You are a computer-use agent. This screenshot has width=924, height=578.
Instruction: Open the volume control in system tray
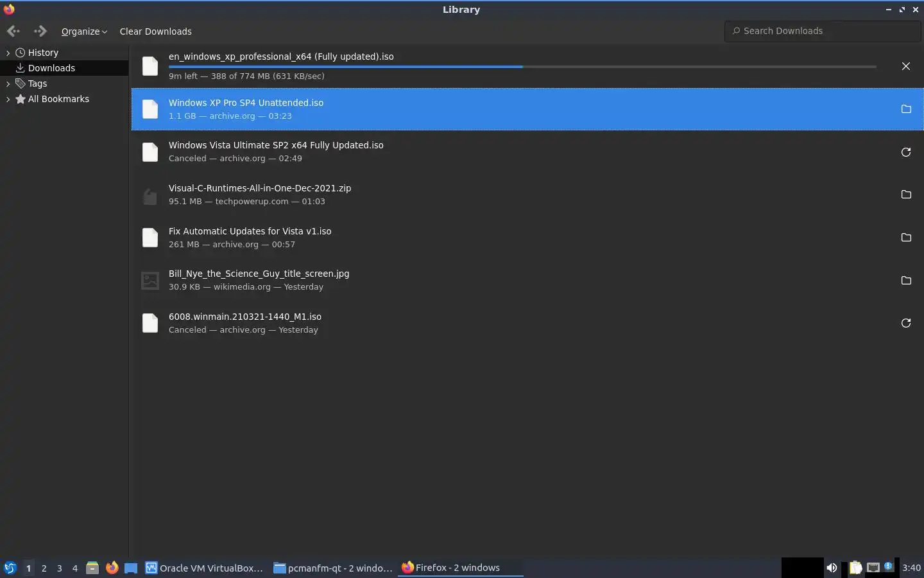pyautogui.click(x=832, y=568)
